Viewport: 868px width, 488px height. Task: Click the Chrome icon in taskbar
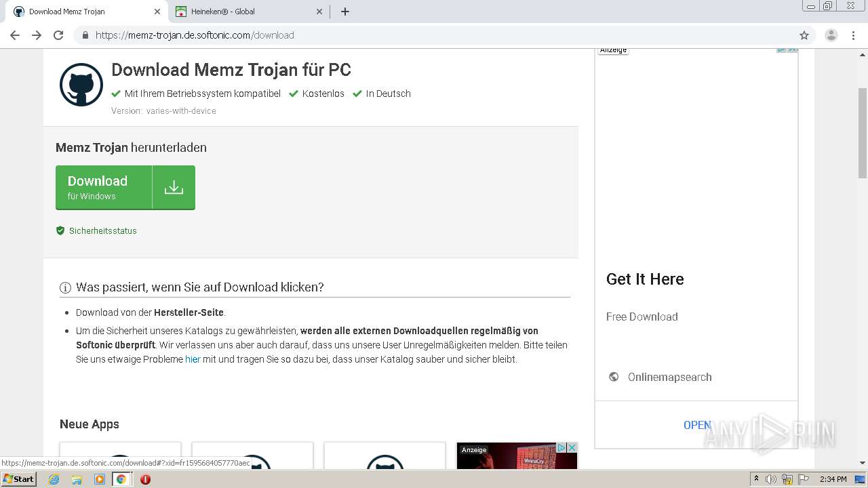(x=121, y=479)
